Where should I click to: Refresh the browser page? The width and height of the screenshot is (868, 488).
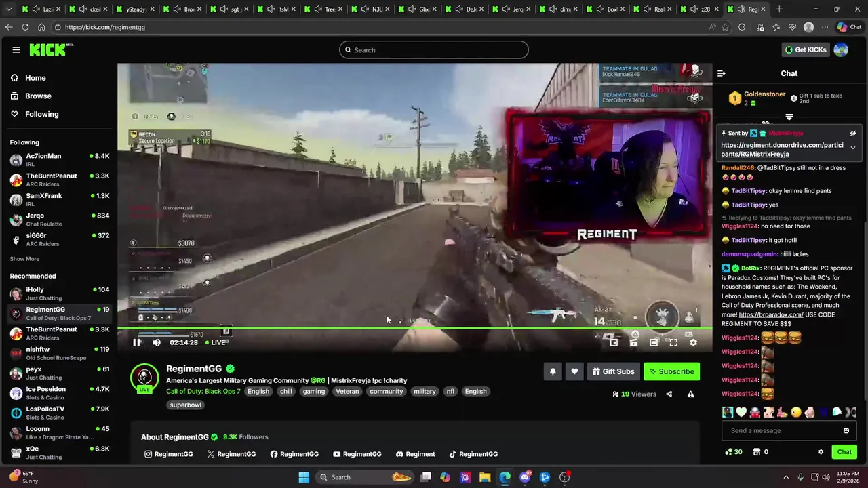(25, 27)
